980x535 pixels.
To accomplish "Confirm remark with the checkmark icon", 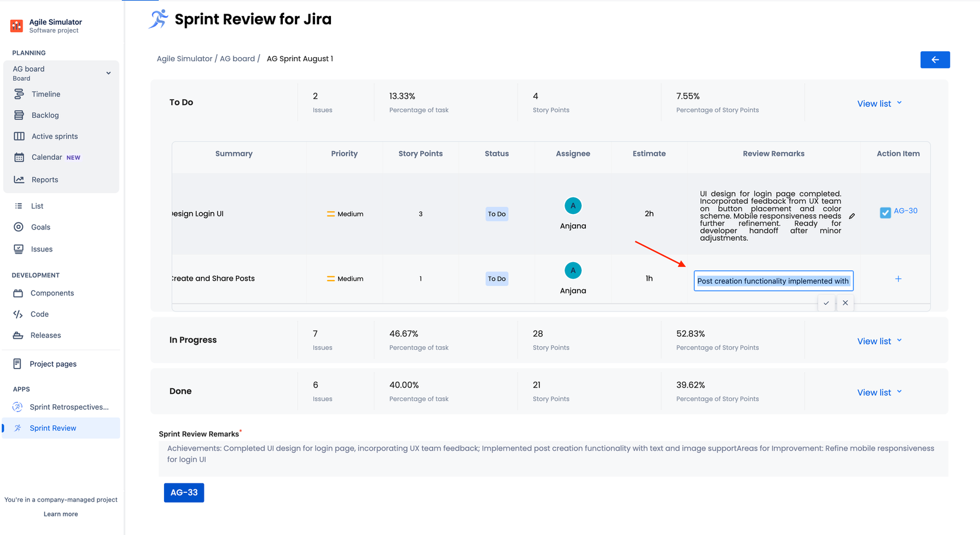I will tap(826, 303).
